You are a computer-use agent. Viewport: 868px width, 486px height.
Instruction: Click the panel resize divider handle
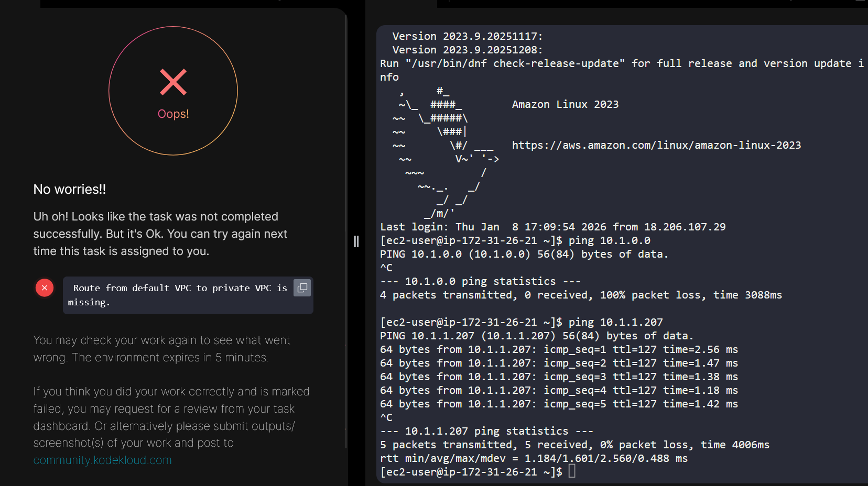[x=356, y=241]
